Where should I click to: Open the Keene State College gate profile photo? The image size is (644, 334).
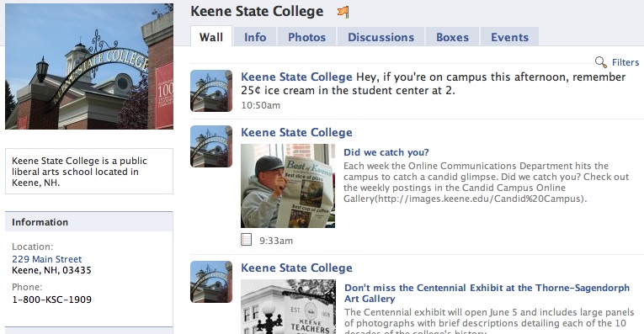pos(89,66)
